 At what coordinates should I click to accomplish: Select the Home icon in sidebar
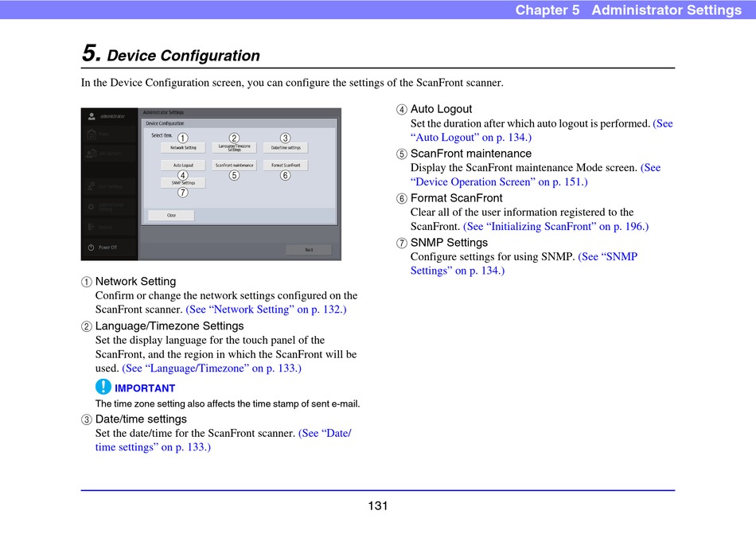92,134
